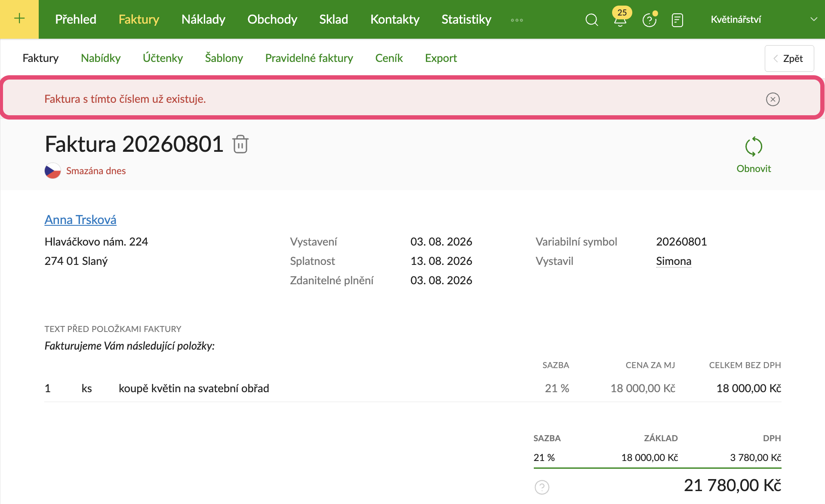Click the Czech flag icon

53,171
